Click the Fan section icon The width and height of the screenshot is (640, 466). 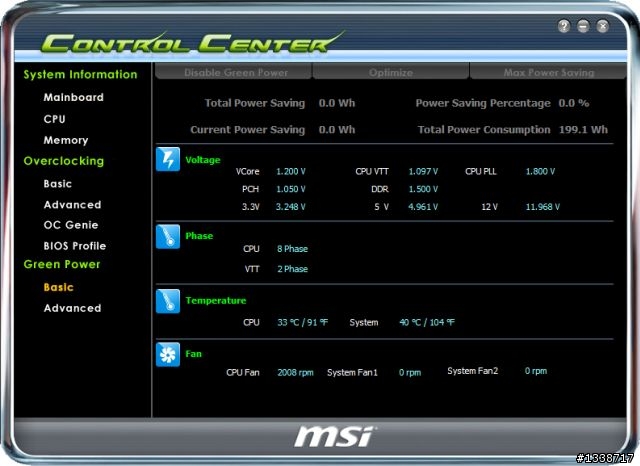[168, 355]
